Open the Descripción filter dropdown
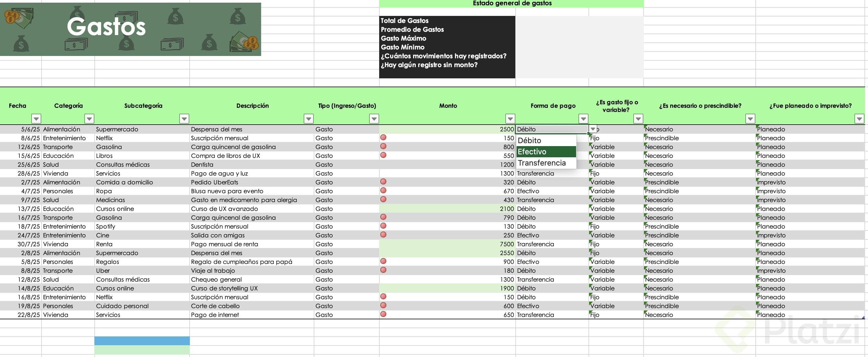This screenshot has width=868, height=357. pos(308,118)
